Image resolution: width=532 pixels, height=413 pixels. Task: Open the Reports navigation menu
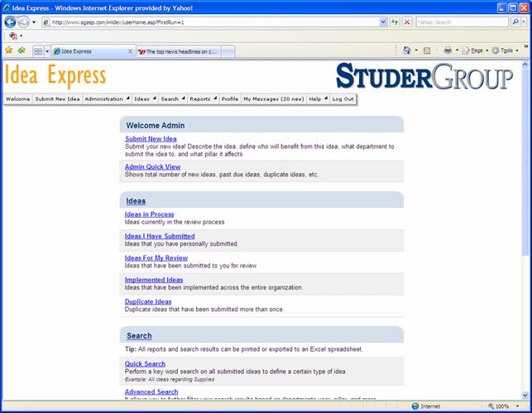(204, 99)
